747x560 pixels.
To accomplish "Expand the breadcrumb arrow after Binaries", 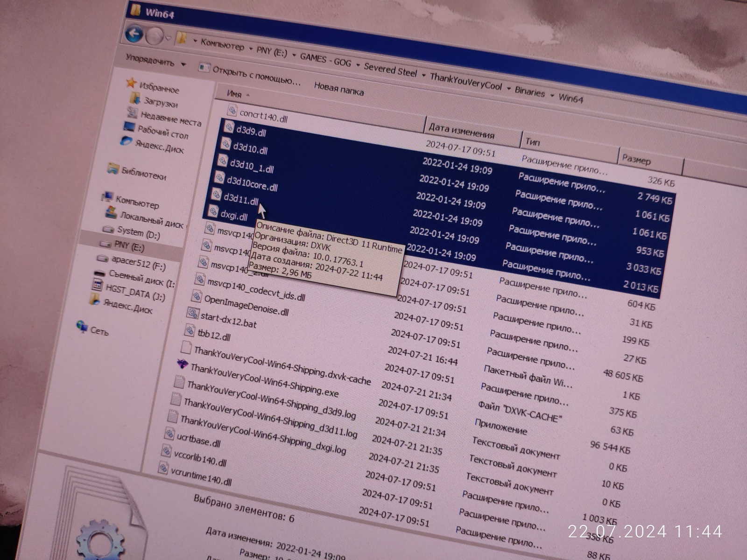I will pos(552,95).
